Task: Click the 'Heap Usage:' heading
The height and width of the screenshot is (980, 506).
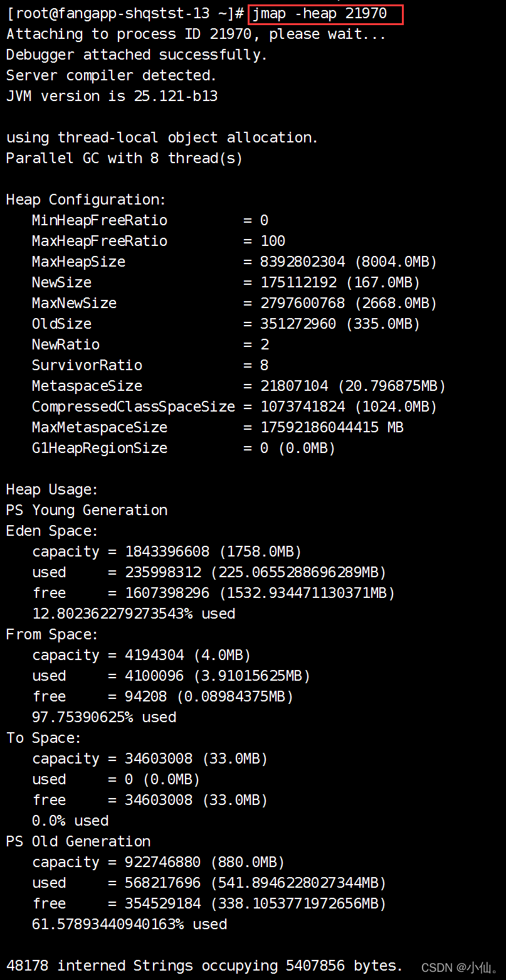Action: [52, 489]
